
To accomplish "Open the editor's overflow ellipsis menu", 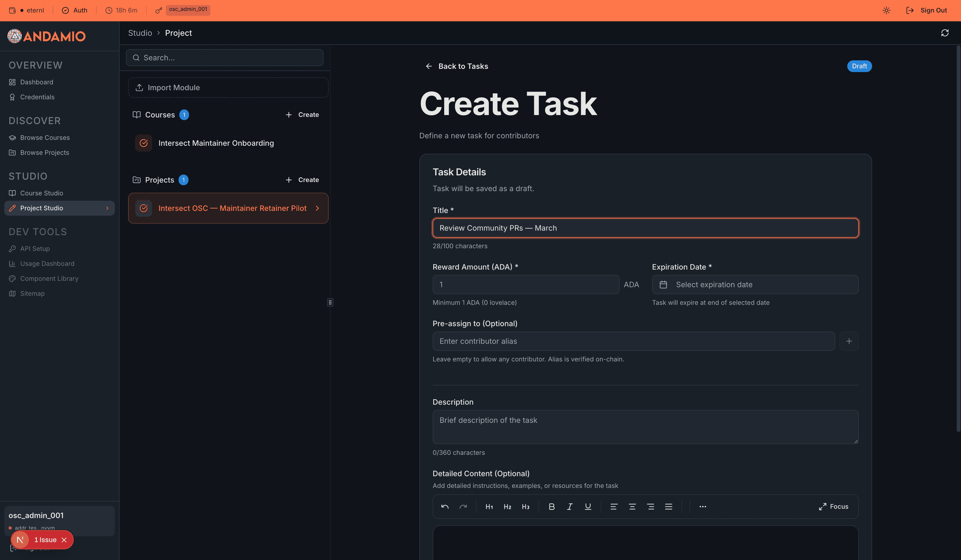I will [702, 506].
